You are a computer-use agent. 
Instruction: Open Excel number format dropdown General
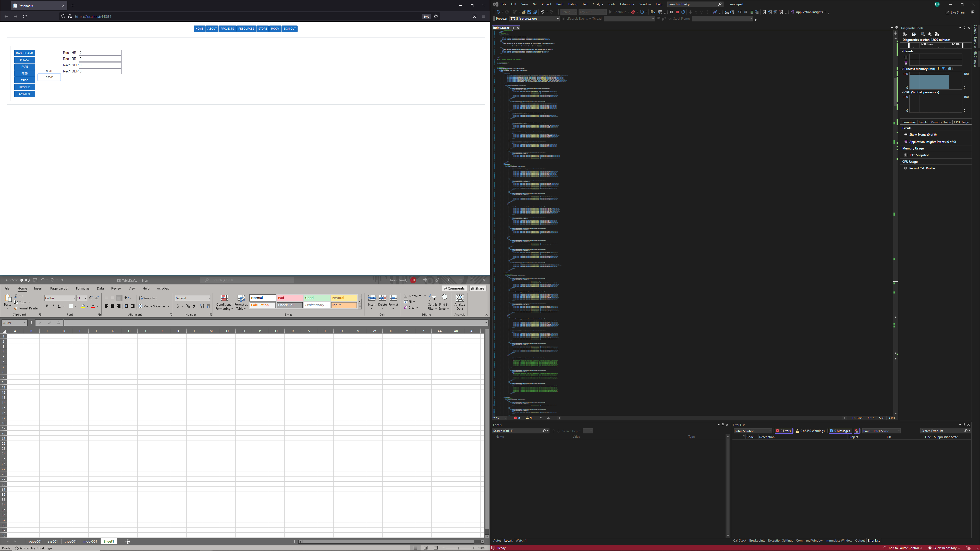(x=209, y=298)
